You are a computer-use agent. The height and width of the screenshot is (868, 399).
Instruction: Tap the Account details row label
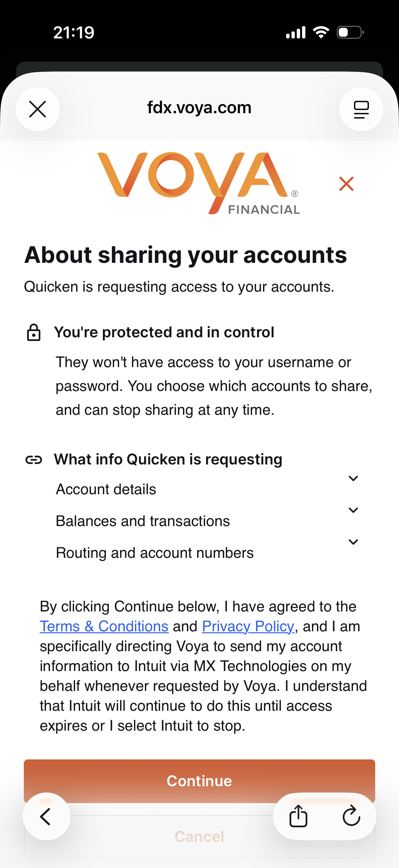[106, 489]
